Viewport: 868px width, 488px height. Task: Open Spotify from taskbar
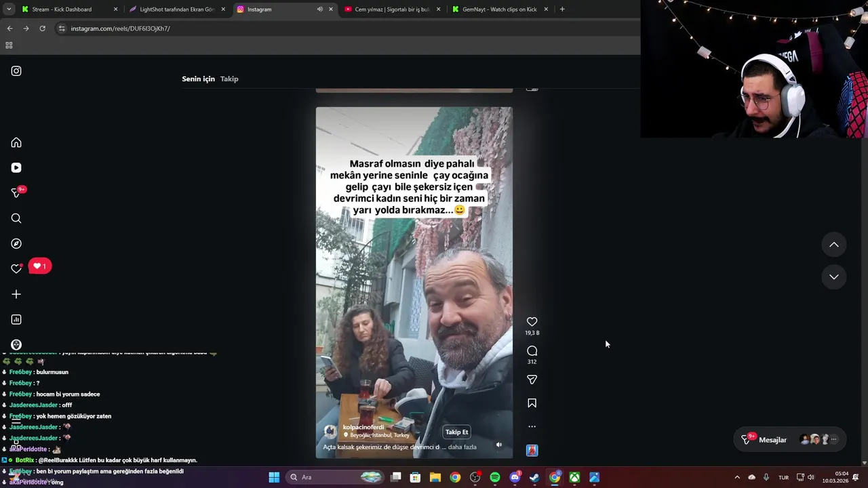click(x=495, y=477)
